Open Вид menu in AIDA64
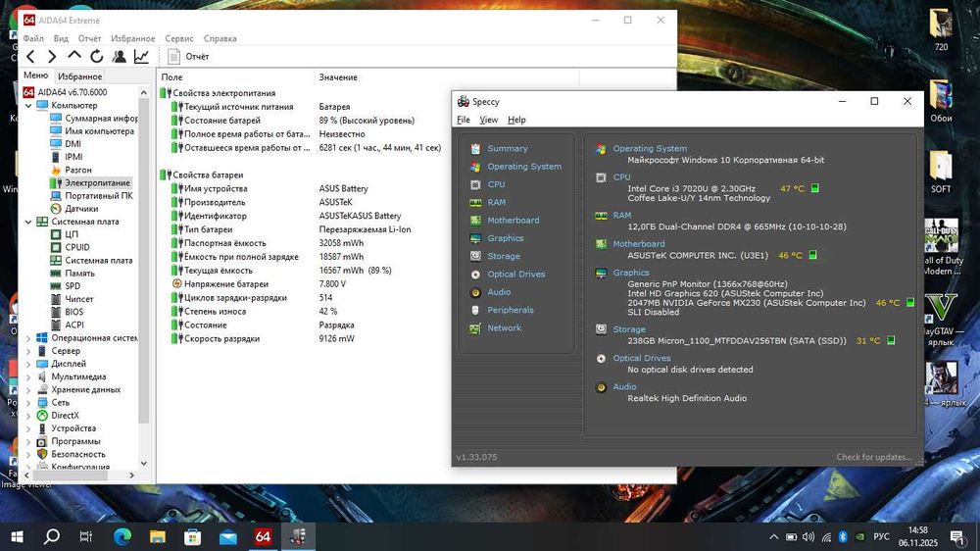Screen dimensions: 980x551 coord(61,38)
